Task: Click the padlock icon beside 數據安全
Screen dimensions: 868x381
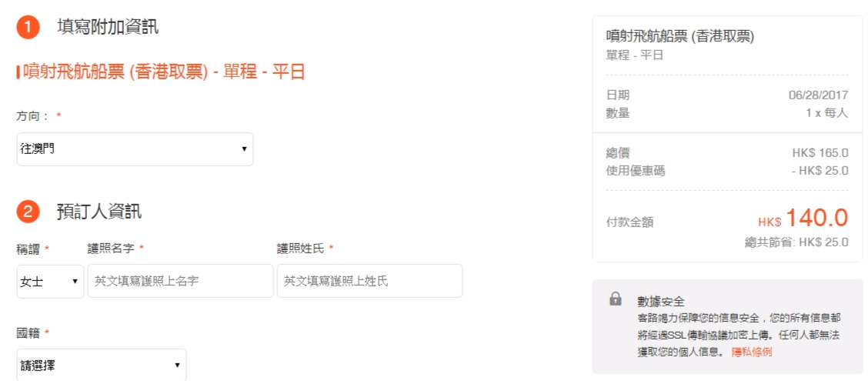Action: [616, 299]
